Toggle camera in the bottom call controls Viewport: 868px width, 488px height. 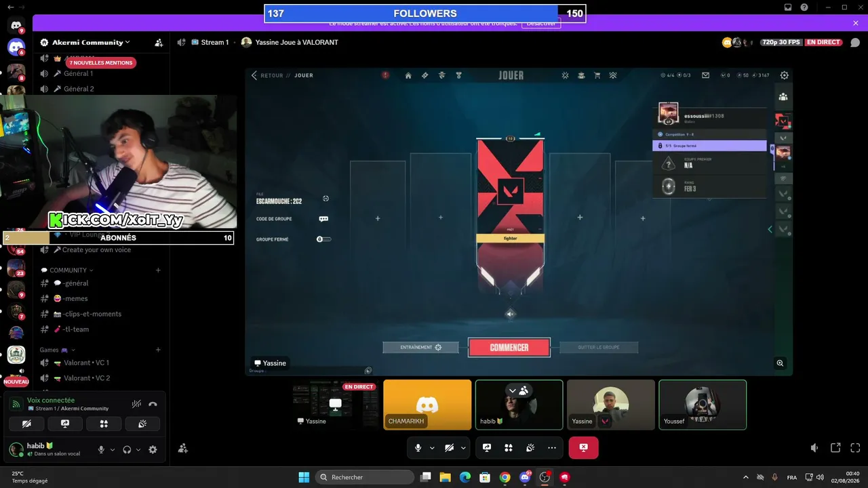(449, 448)
